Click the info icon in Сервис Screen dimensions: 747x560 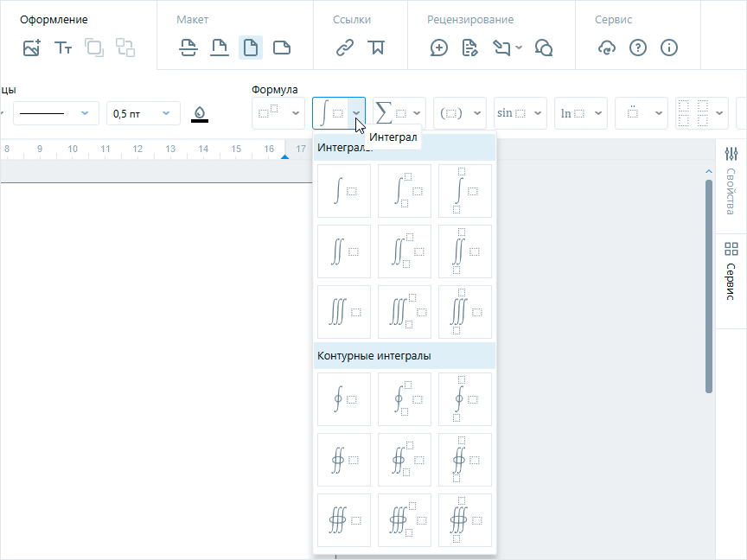pos(668,48)
